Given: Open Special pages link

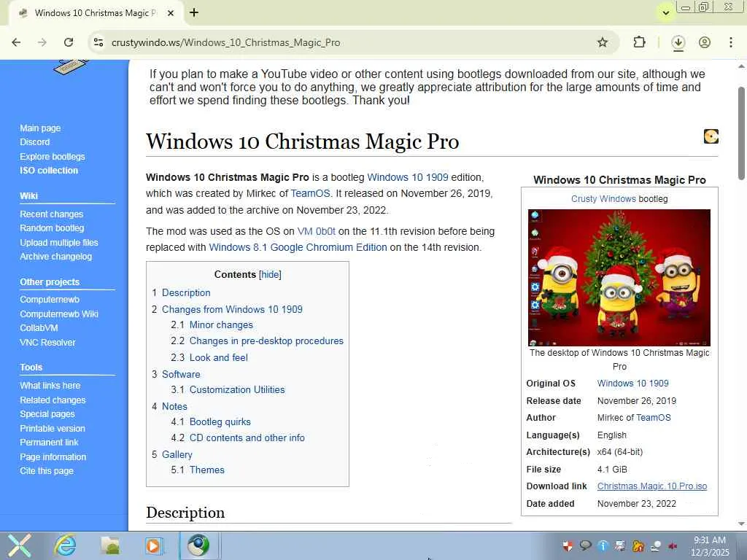Looking at the screenshot, I should pos(47,414).
